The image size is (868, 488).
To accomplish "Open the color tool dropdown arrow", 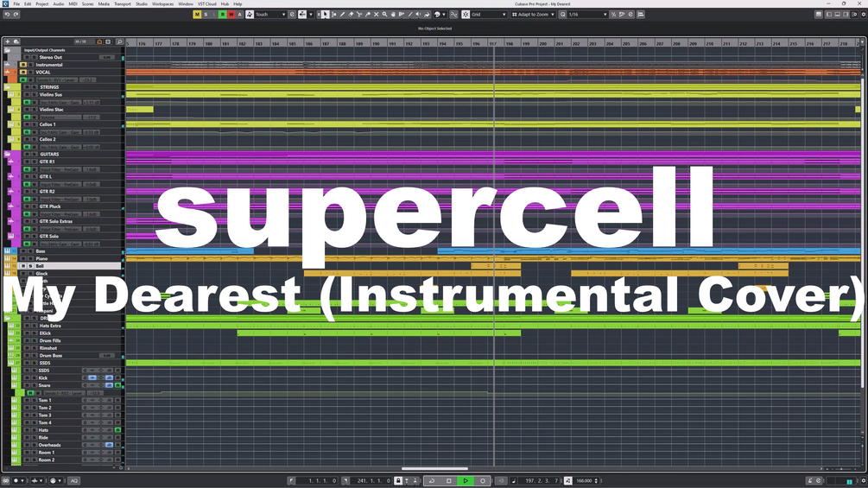I will (444, 15).
